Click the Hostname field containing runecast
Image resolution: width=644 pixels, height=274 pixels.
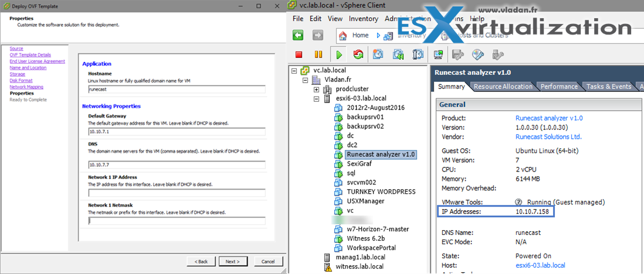(177, 90)
